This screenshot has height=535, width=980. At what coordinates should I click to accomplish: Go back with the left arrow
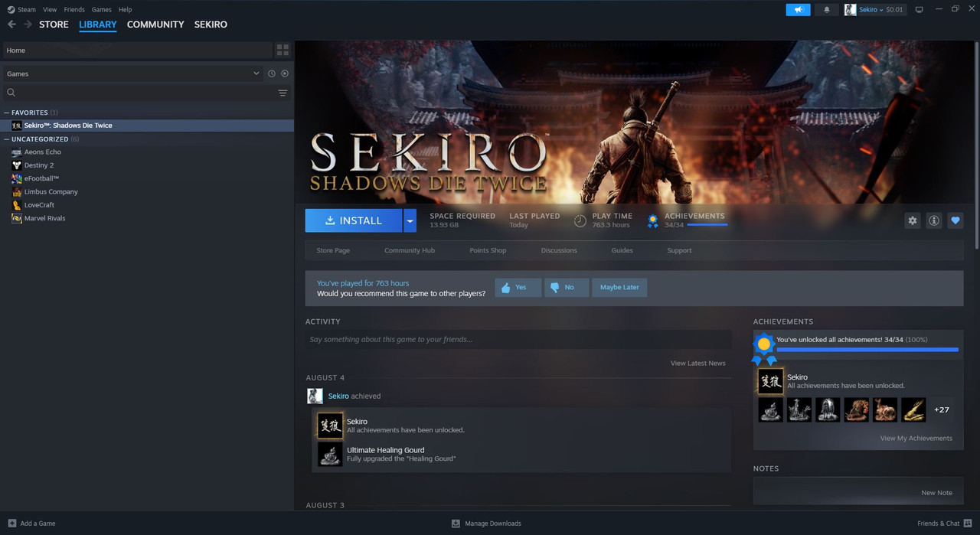(x=11, y=24)
